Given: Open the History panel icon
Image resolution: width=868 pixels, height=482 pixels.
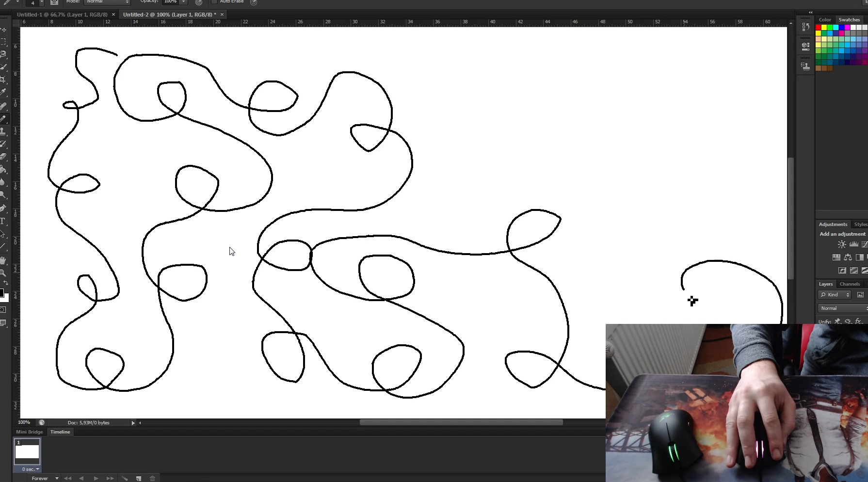Looking at the screenshot, I should (x=805, y=27).
